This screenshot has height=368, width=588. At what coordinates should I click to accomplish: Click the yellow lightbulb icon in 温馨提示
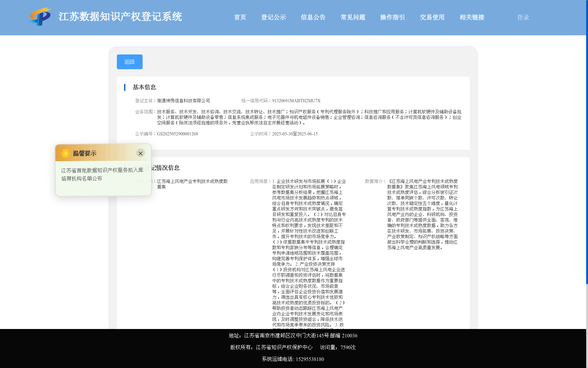(65, 153)
